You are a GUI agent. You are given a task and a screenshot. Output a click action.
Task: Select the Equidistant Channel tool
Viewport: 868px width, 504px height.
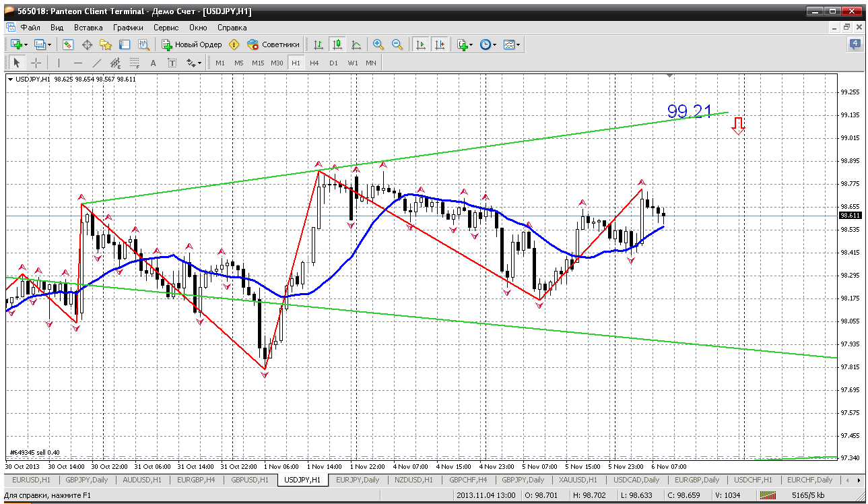(x=115, y=63)
